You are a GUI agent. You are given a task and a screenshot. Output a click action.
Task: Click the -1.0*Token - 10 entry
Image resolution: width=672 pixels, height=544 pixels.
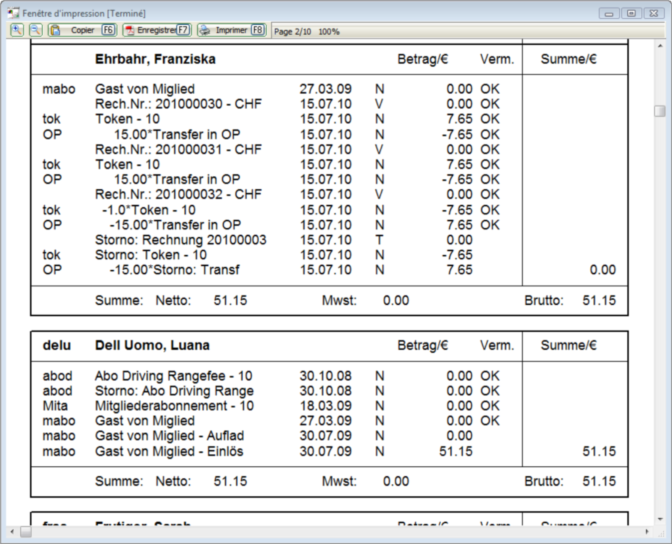[x=149, y=210]
